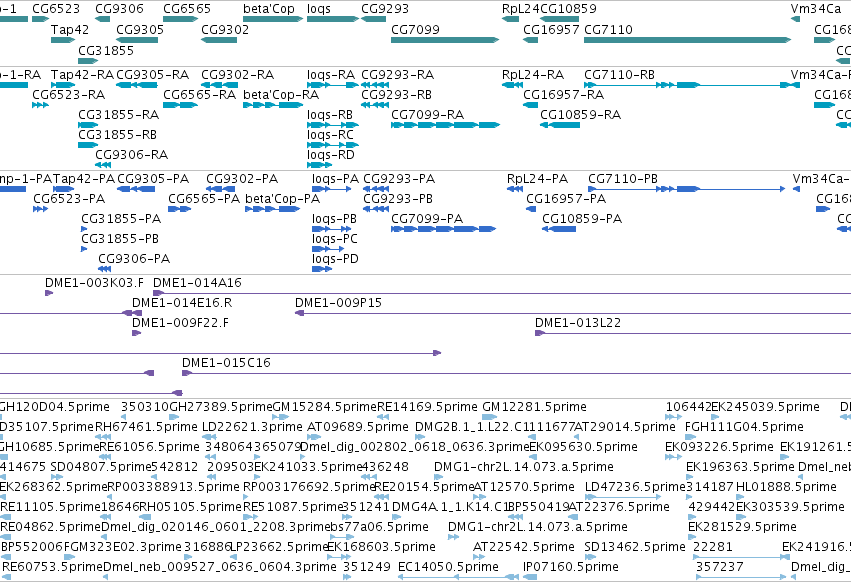Click the IP07160.5prime EST label
This screenshot has height=582, width=851.
[571, 567]
